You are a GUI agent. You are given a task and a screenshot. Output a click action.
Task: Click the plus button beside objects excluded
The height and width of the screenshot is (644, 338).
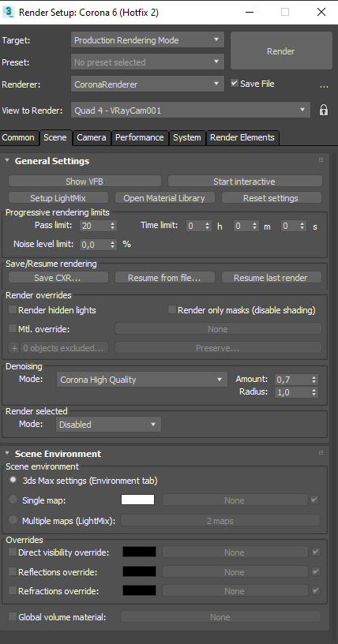(14, 348)
